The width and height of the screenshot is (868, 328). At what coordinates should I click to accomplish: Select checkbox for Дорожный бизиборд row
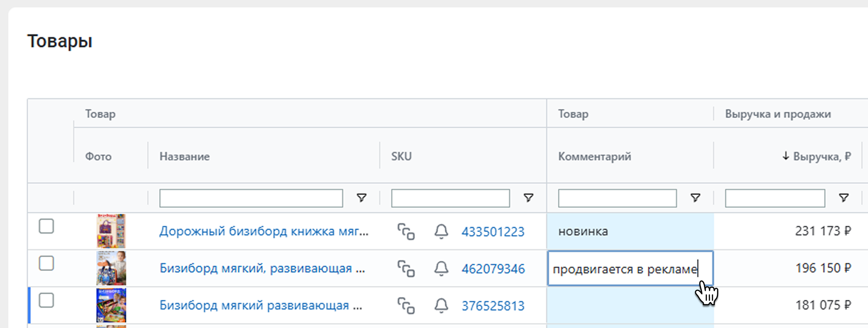46,227
